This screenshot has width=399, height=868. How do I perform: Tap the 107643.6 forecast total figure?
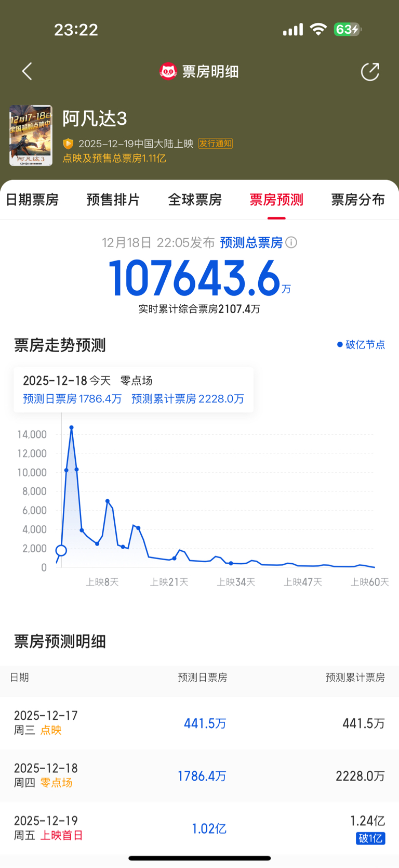coord(195,278)
